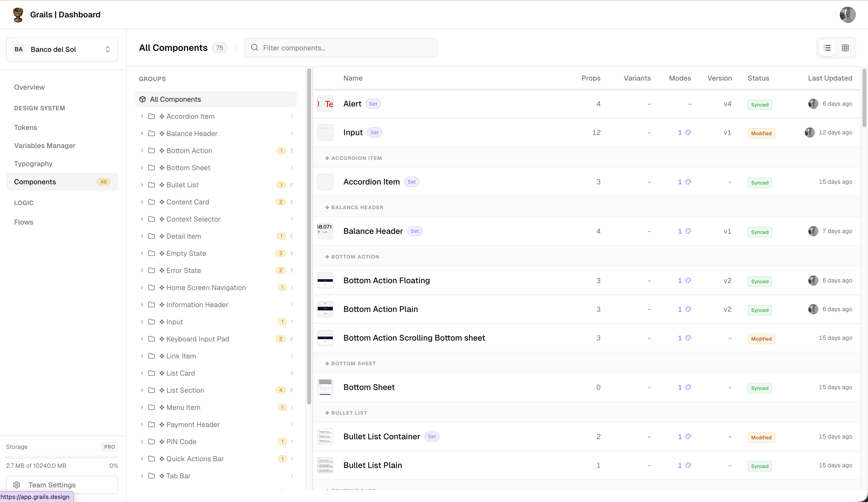The image size is (868, 502).
Task: Click palette icon in Balance Header row
Action: (x=688, y=231)
